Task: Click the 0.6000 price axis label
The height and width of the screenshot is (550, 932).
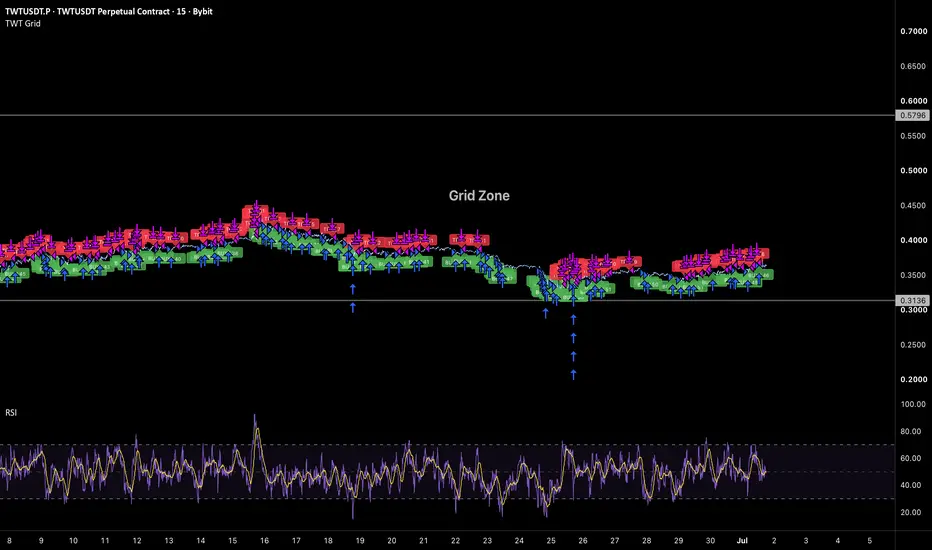Action: (913, 101)
